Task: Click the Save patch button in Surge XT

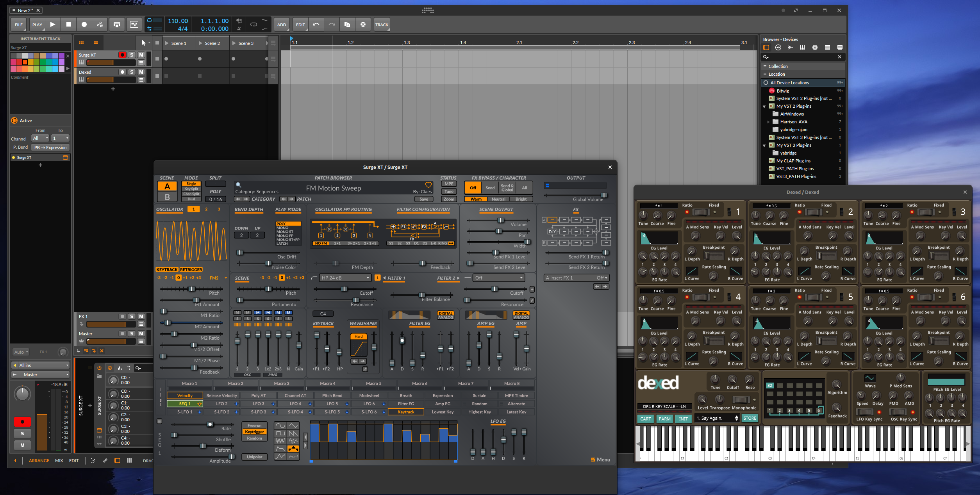Action: tap(424, 199)
